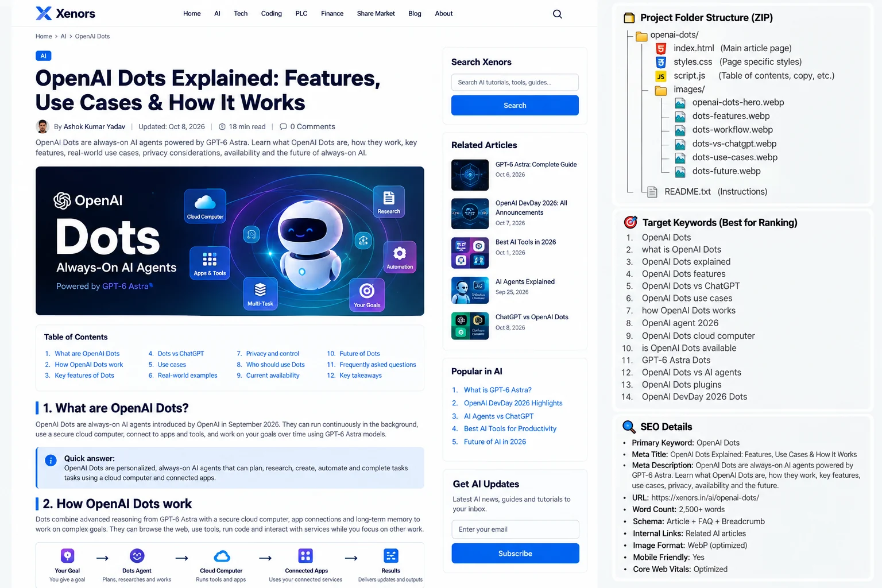Focus the 'Enter your email' field
This screenshot has height=588, width=882.
[x=516, y=529]
